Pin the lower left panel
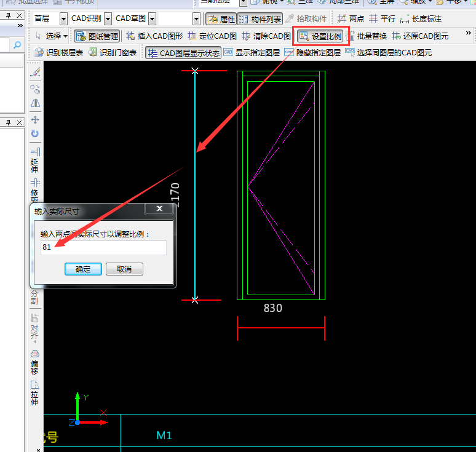Viewport: 476px width, 452px height. [x=8, y=122]
